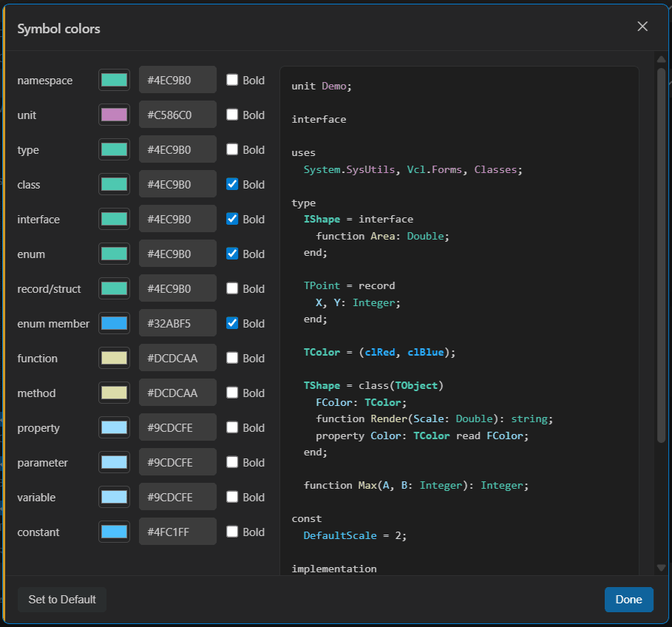Open the interface color swatch

[114, 219]
